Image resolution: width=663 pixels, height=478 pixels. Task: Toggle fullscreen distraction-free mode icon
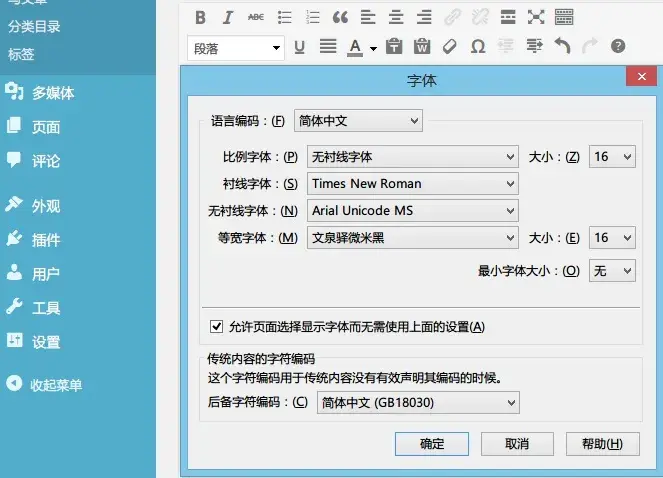pyautogui.click(x=536, y=17)
